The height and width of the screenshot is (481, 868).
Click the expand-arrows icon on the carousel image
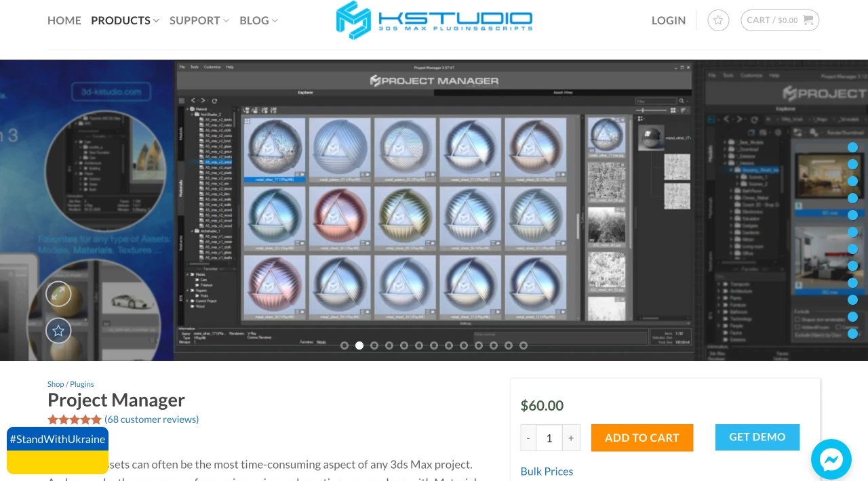coord(58,293)
